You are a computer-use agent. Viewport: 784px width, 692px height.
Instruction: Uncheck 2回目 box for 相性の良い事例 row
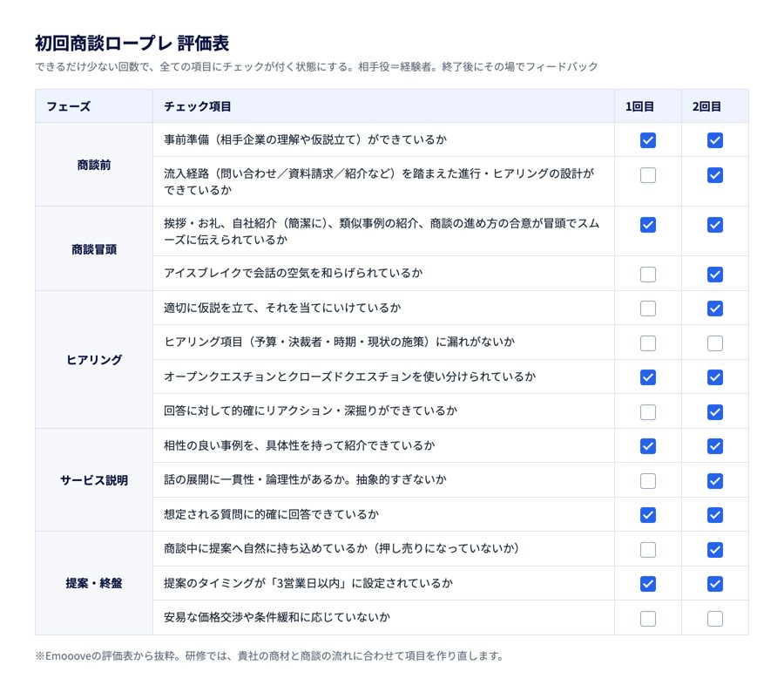pyautogui.click(x=714, y=446)
